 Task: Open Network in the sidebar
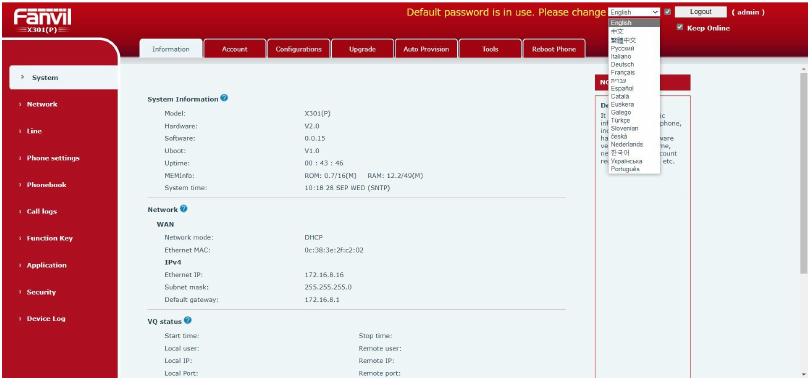(42, 104)
